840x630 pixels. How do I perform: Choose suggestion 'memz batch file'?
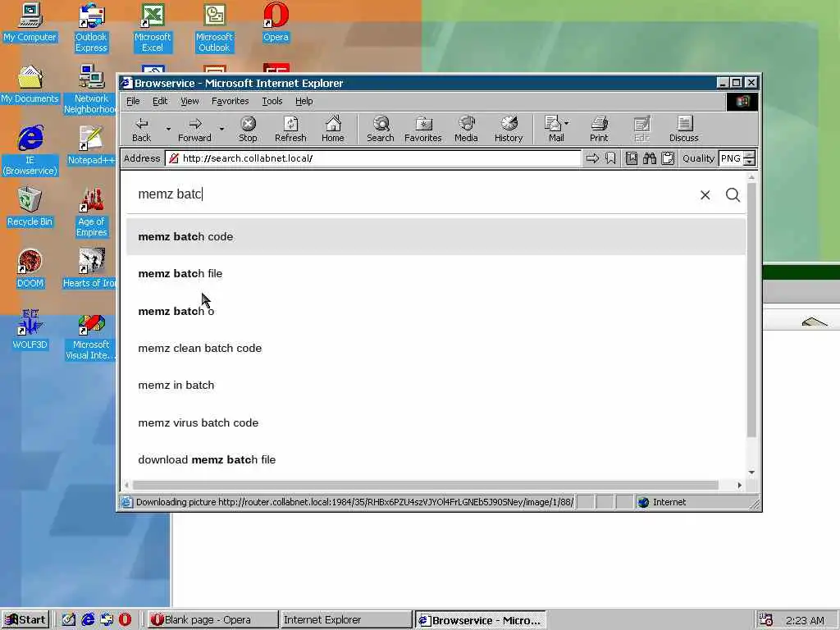pos(436,273)
